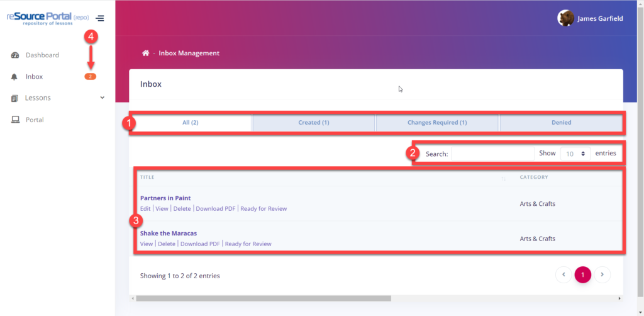Click the hamburger menu toggle icon
The width and height of the screenshot is (644, 316).
pyautogui.click(x=99, y=18)
